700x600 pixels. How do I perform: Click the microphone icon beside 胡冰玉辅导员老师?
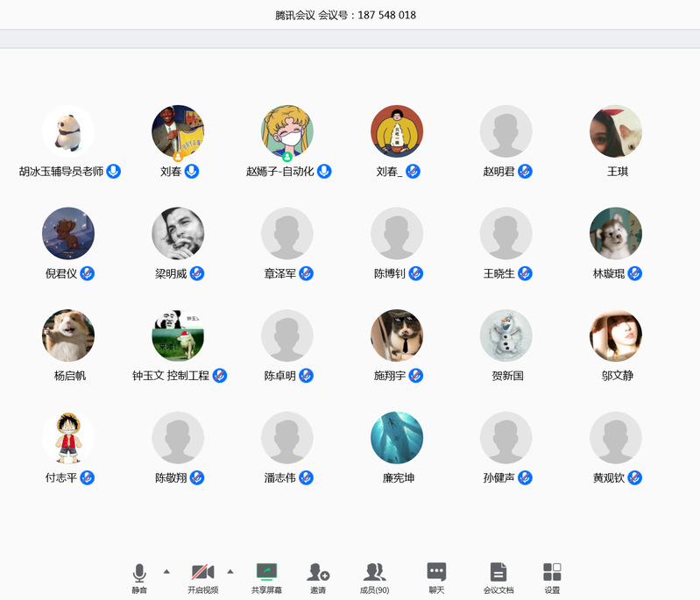pyautogui.click(x=114, y=171)
